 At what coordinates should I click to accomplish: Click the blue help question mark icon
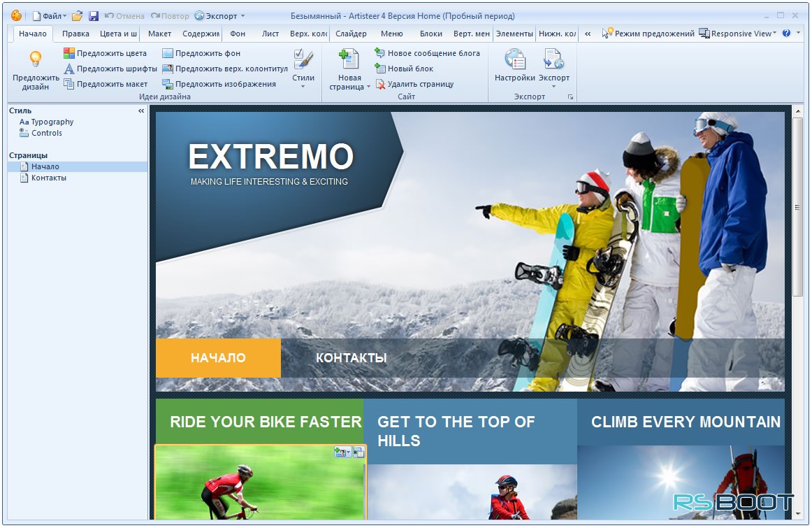(786, 33)
